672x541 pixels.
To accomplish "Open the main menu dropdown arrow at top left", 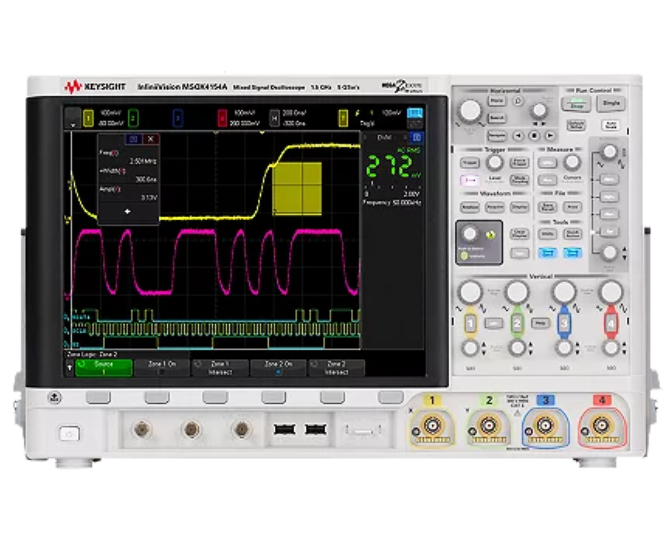I will click(73, 118).
